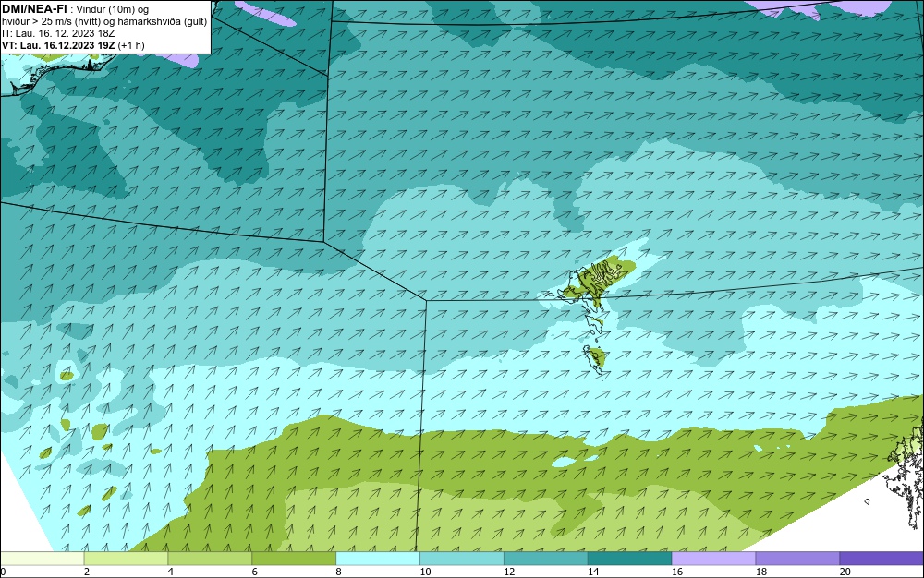Click the dark purple above-20 legend swatch
Viewport: 924px width, 578px height.
coord(881,559)
